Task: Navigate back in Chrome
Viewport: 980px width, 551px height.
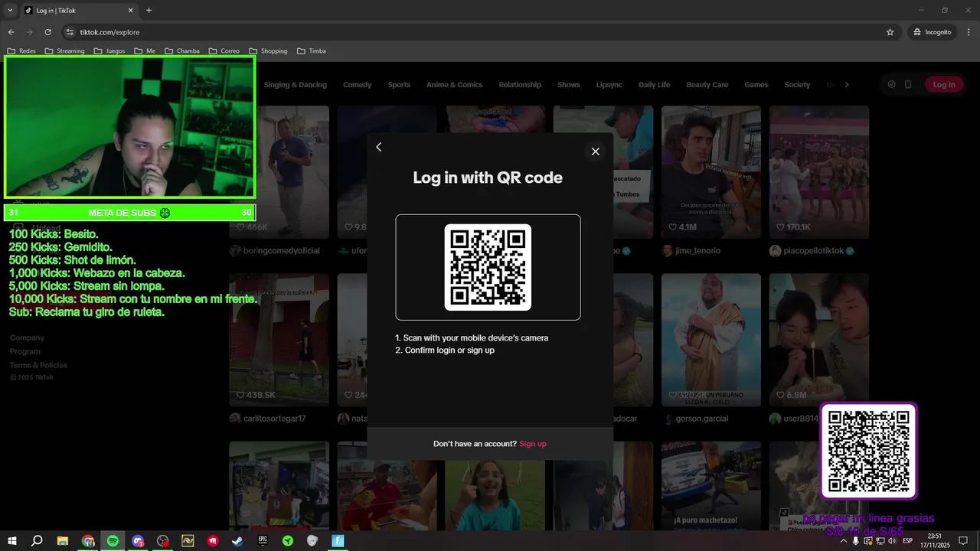Action: tap(11, 32)
